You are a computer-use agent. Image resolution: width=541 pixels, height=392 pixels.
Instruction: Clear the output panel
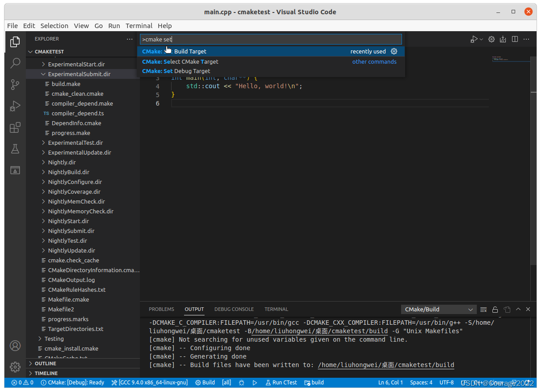[484, 309]
